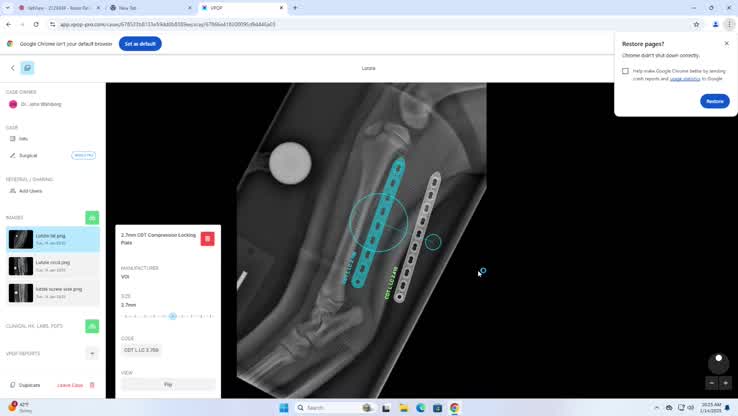This screenshot has width=738, height=416.
Task: Bookmark this page with star icon
Action: click(x=696, y=24)
